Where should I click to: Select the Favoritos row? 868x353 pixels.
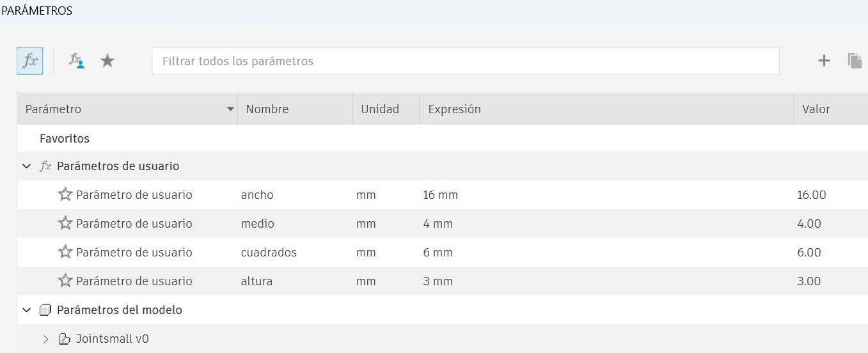click(x=65, y=139)
